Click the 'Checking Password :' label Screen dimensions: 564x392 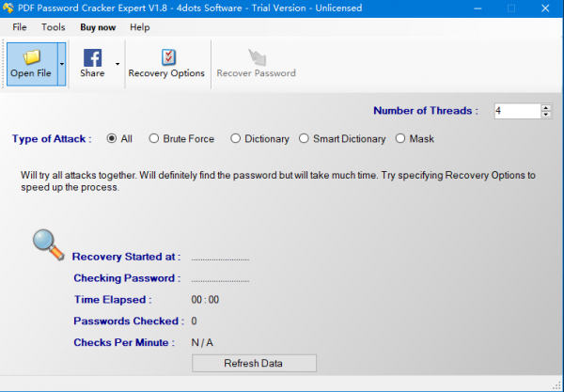pyautogui.click(x=127, y=278)
